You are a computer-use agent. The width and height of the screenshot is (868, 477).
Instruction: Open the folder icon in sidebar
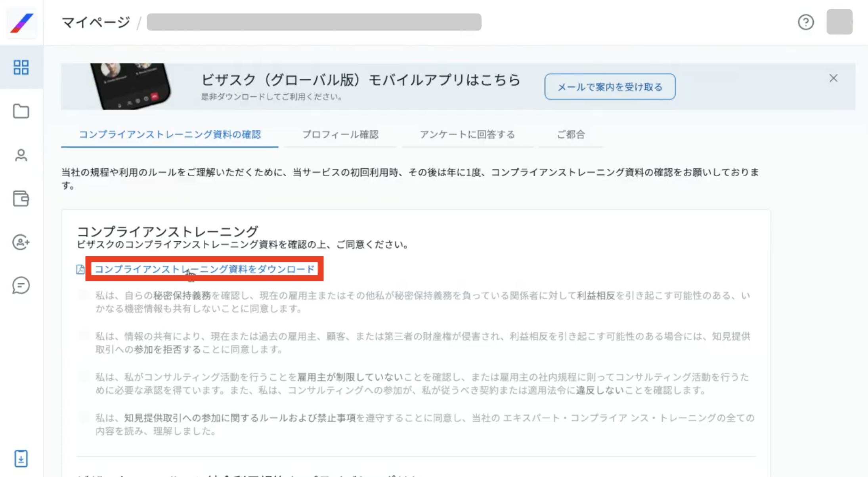pos(21,111)
